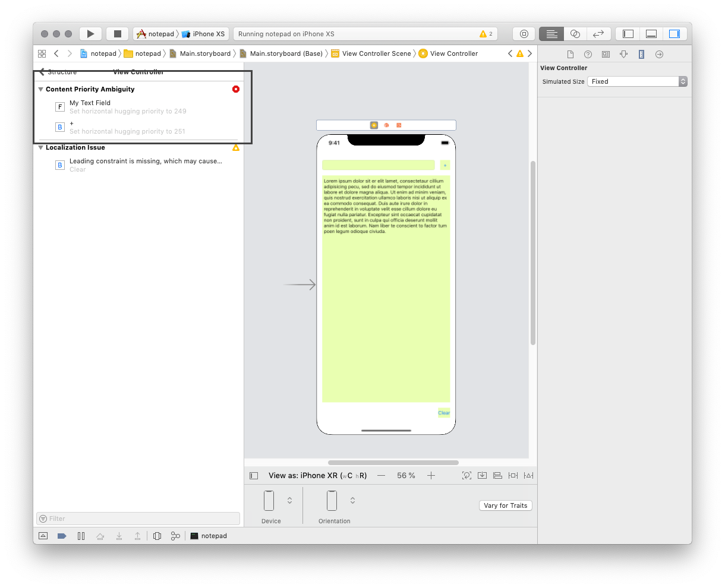The width and height of the screenshot is (725, 588).
Task: Open the Simulated Size dropdown
Action: 637,81
